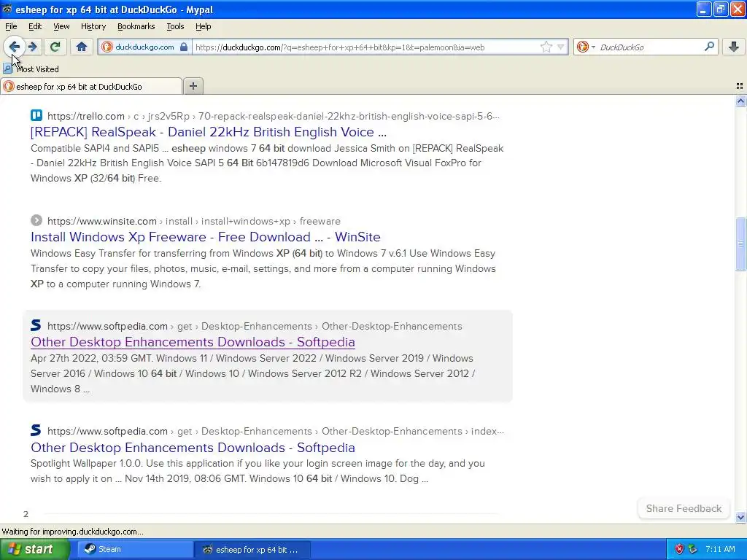The image size is (747, 560).
Task: Open Install Windows Xp Freeware WinSite link
Action: (x=205, y=237)
